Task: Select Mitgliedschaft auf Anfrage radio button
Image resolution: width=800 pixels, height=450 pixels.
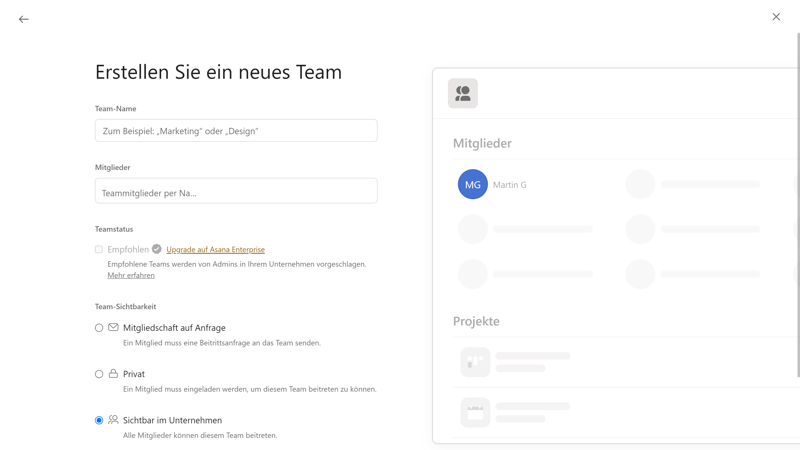Action: point(99,328)
